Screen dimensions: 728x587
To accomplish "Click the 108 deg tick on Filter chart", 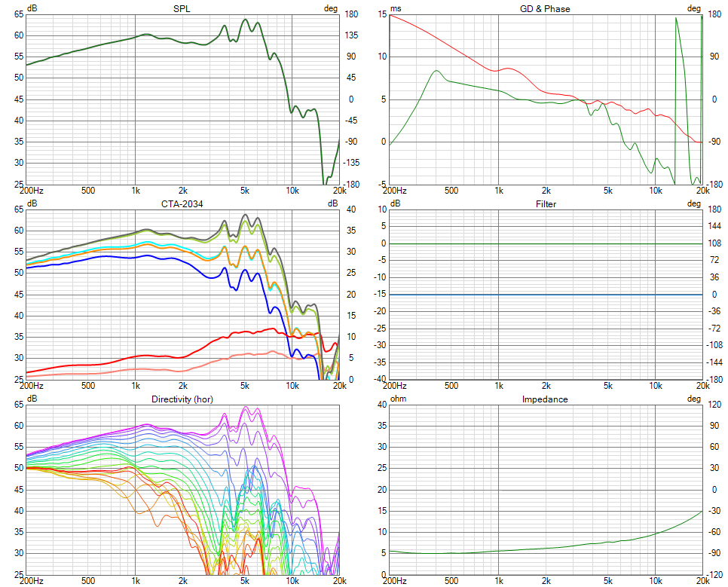I will click(x=714, y=243).
